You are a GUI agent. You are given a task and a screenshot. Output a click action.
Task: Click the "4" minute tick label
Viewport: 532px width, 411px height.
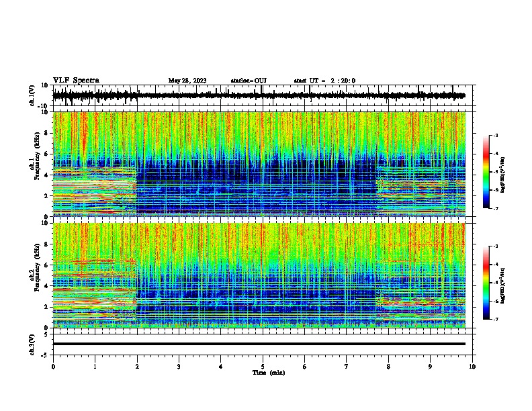click(221, 367)
